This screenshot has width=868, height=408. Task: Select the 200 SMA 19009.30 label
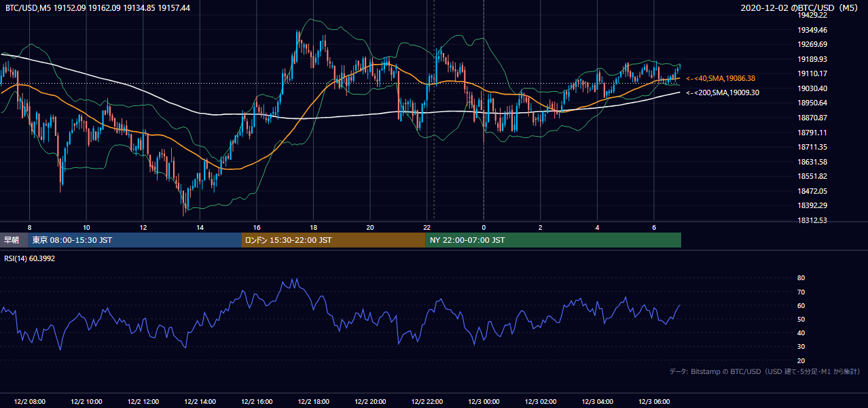[723, 92]
